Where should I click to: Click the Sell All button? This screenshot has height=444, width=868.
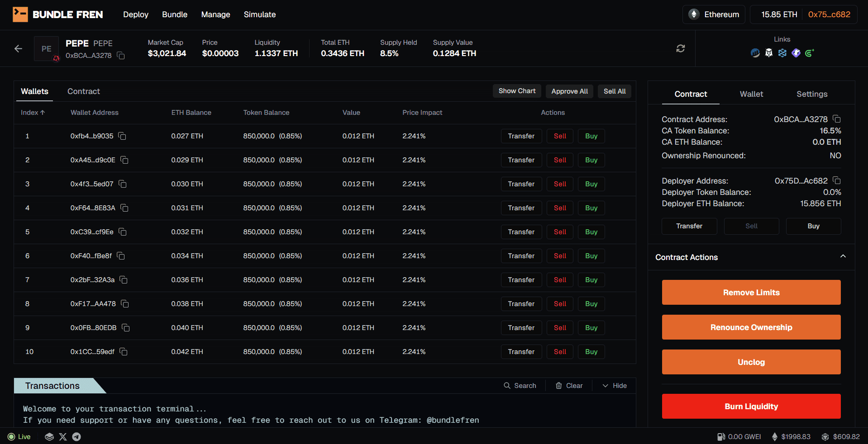click(614, 91)
